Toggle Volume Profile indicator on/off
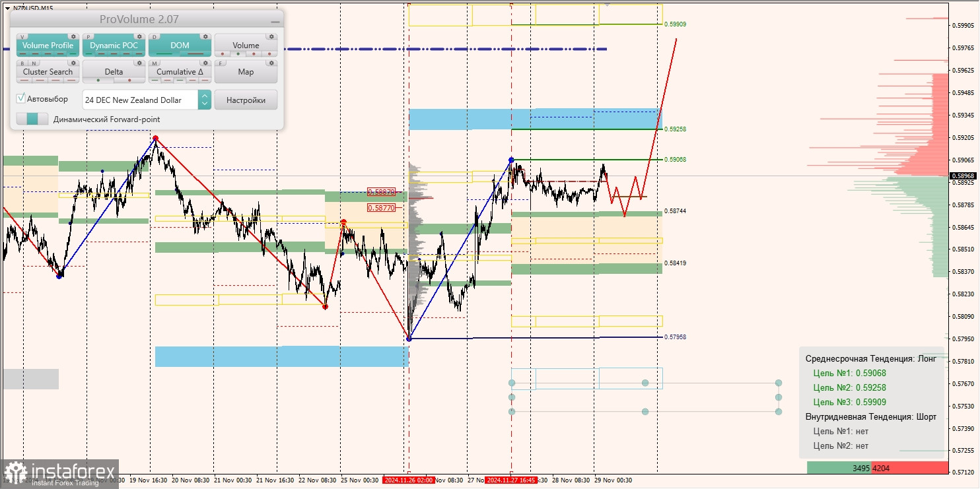 coord(48,46)
